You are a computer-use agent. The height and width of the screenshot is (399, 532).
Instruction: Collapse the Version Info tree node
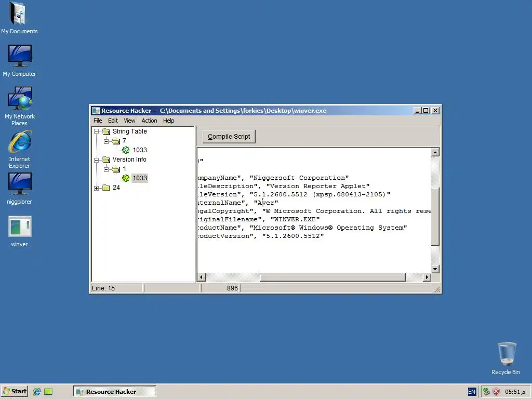click(x=96, y=159)
